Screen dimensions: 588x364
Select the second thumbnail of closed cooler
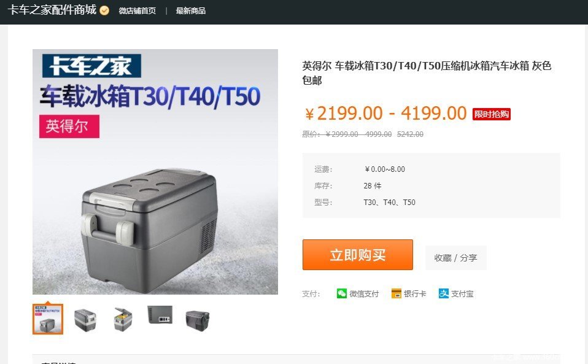tap(85, 319)
